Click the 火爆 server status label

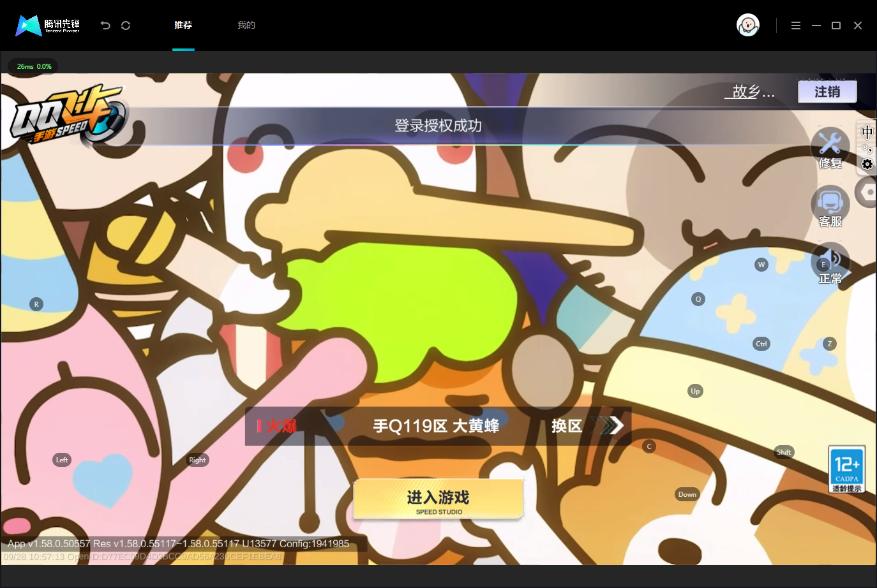(x=277, y=426)
